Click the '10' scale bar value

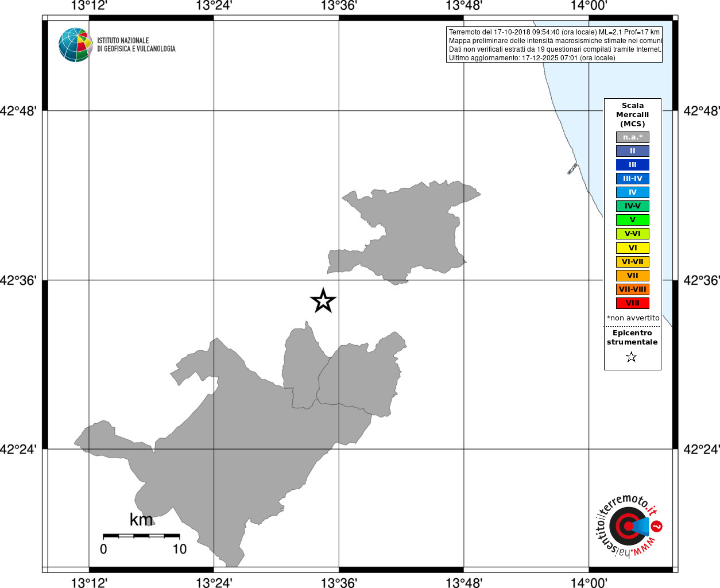click(x=180, y=549)
